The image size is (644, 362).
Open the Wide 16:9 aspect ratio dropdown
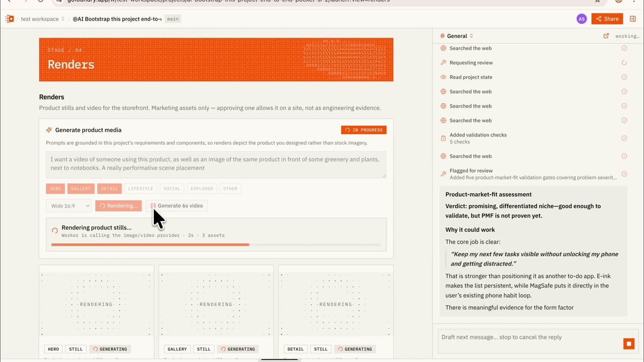[69, 206]
